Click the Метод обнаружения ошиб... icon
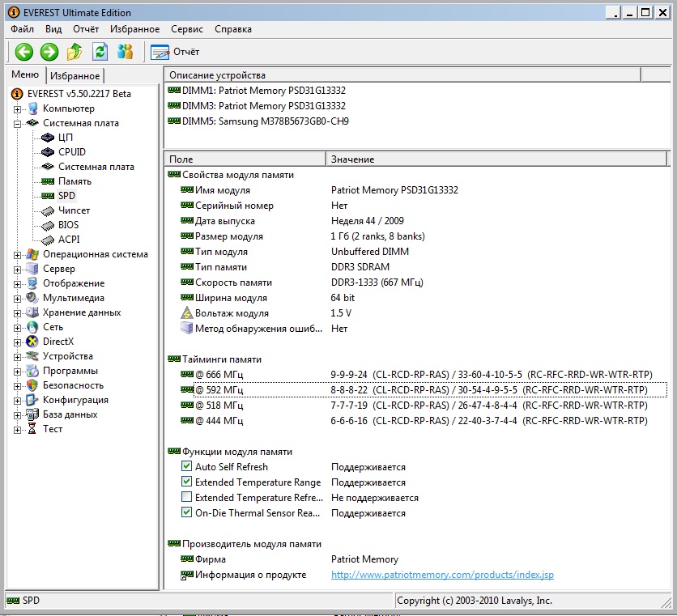The height and width of the screenshot is (616, 677). pos(186,328)
